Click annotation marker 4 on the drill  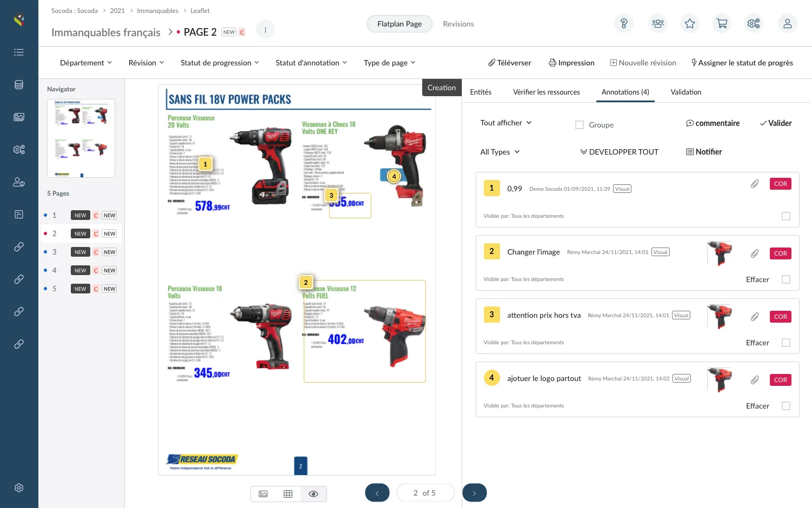(x=394, y=176)
